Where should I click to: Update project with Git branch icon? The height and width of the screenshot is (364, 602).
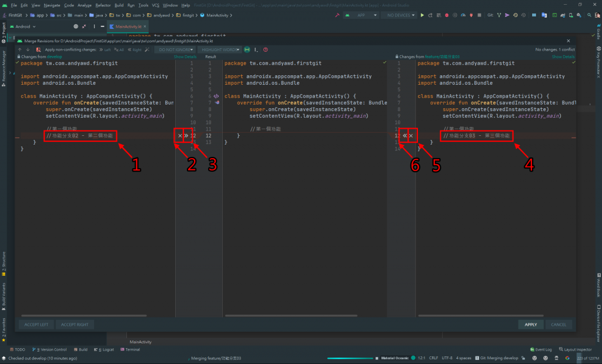pyautogui.click(x=499, y=15)
